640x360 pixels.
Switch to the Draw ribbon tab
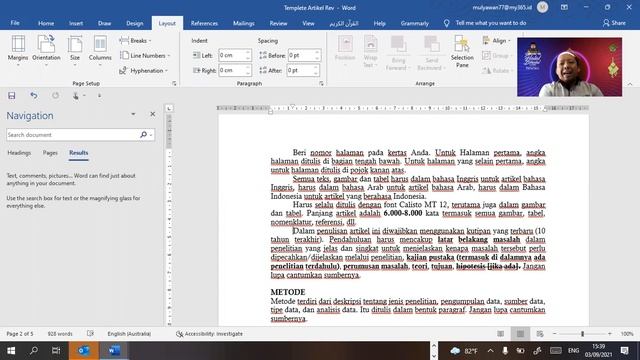(104, 23)
